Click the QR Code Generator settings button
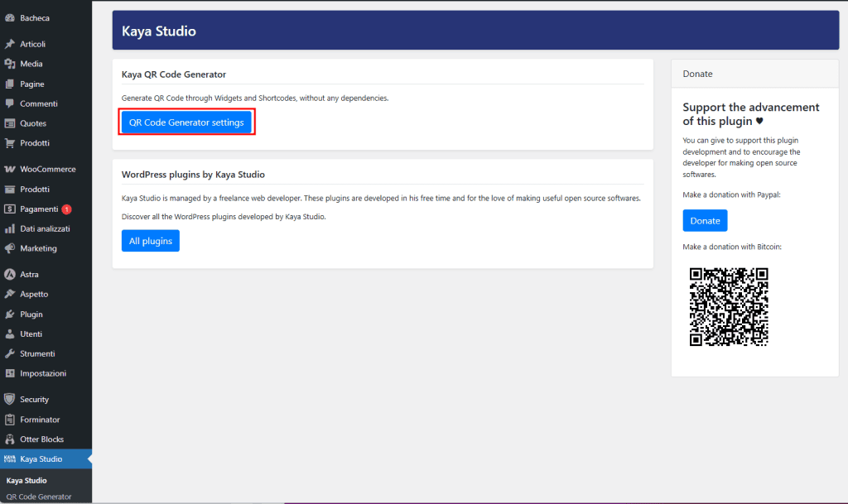848x504 pixels. (185, 122)
